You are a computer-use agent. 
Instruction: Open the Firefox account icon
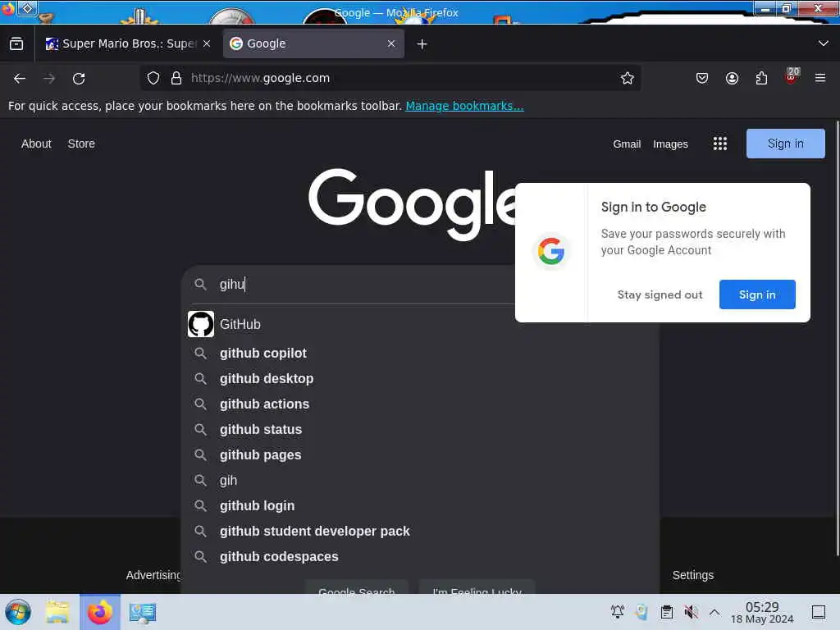click(x=732, y=78)
